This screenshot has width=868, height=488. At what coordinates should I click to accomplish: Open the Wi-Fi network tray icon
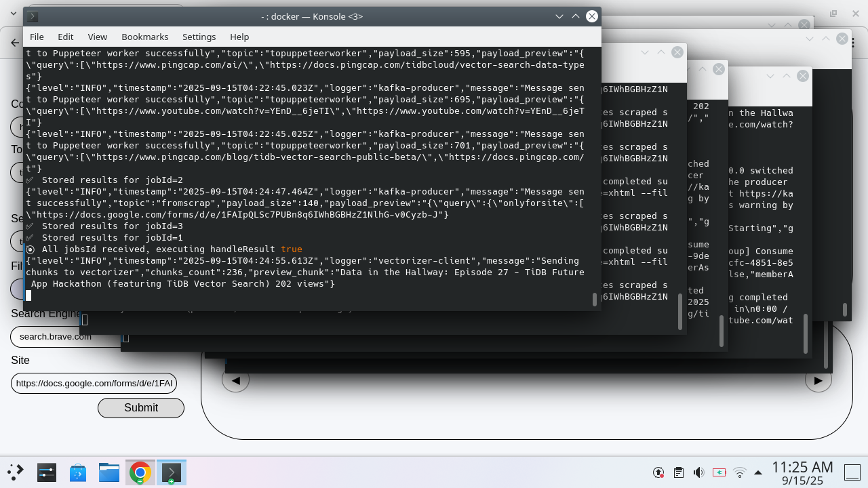tap(740, 472)
